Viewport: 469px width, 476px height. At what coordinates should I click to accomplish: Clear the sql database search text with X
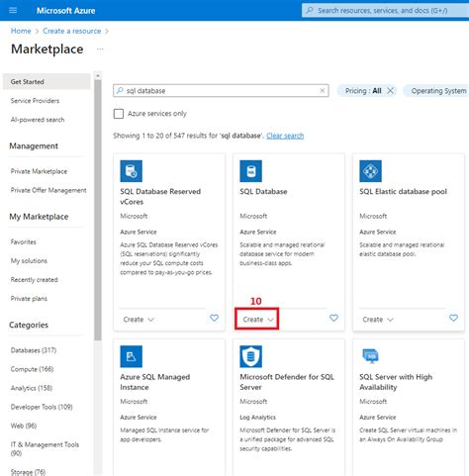tap(323, 91)
